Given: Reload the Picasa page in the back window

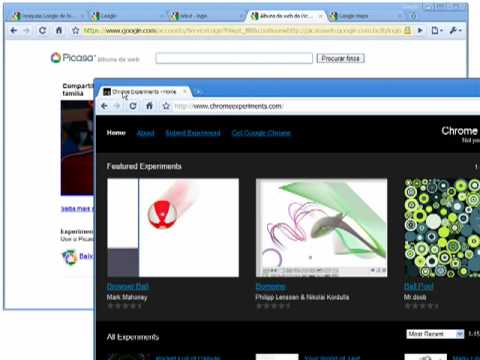Looking at the screenshot, I should [42, 30].
